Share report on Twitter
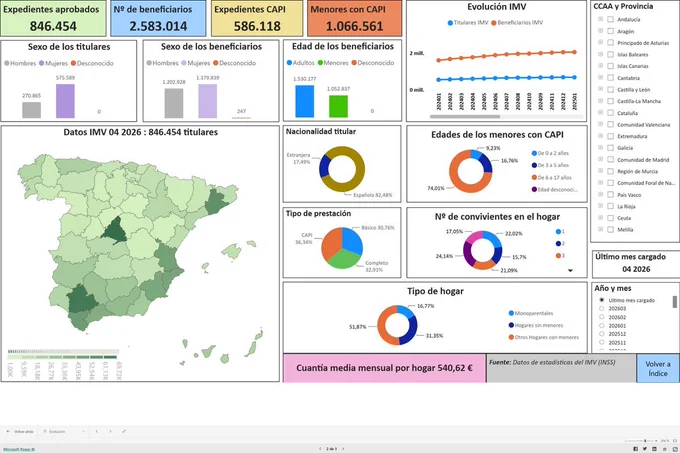The width and height of the screenshot is (680, 453). [645, 449]
